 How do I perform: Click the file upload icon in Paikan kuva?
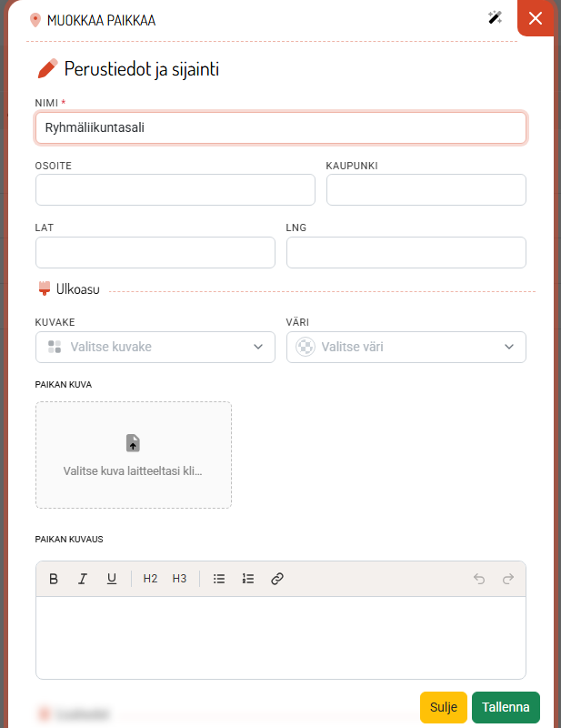click(x=133, y=443)
